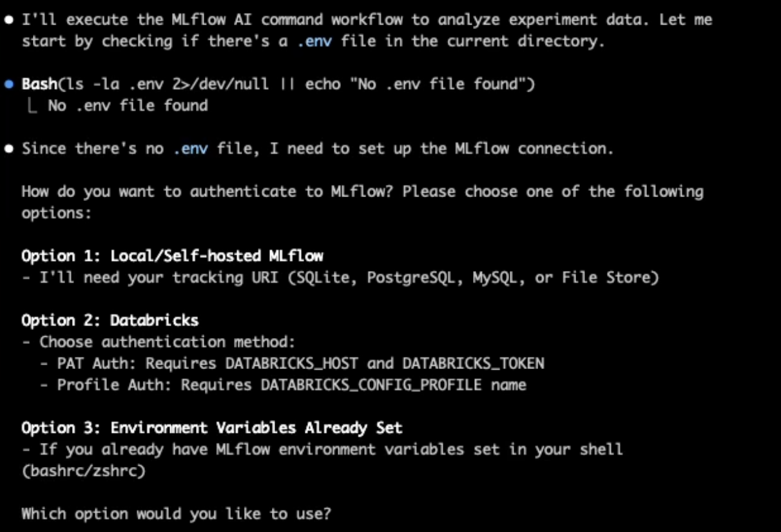The image size is (781, 532).
Task: Click the "Profile Auth" method line
Action: click(292, 385)
